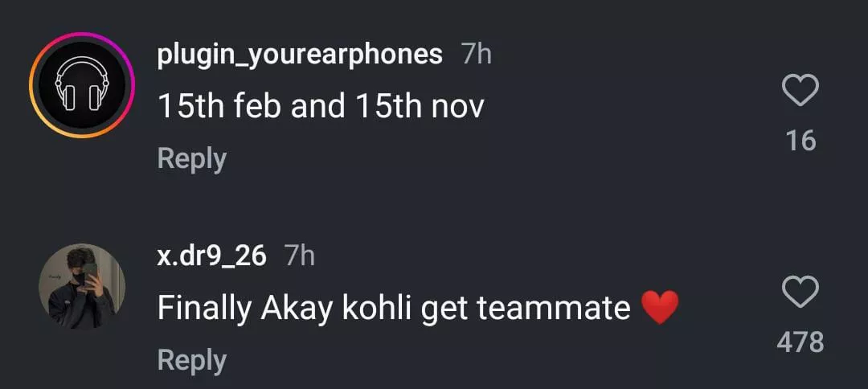Open the 478 likes list

[800, 342]
